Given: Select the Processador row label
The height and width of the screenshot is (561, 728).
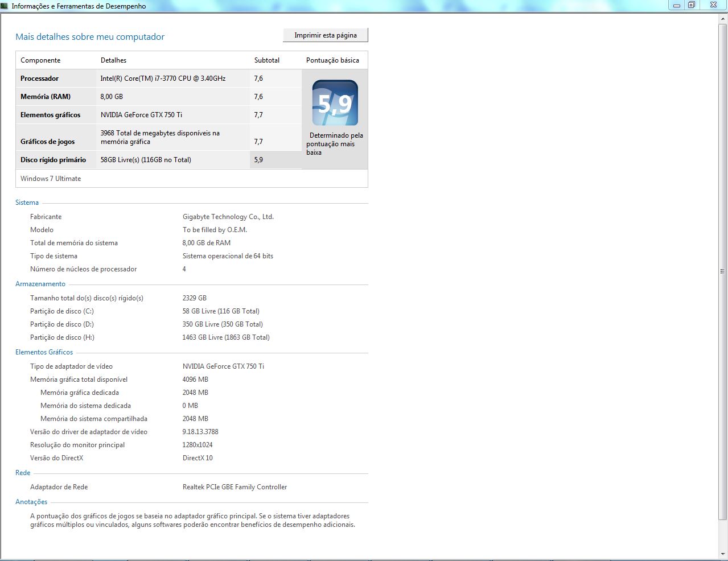Looking at the screenshot, I should click(39, 79).
